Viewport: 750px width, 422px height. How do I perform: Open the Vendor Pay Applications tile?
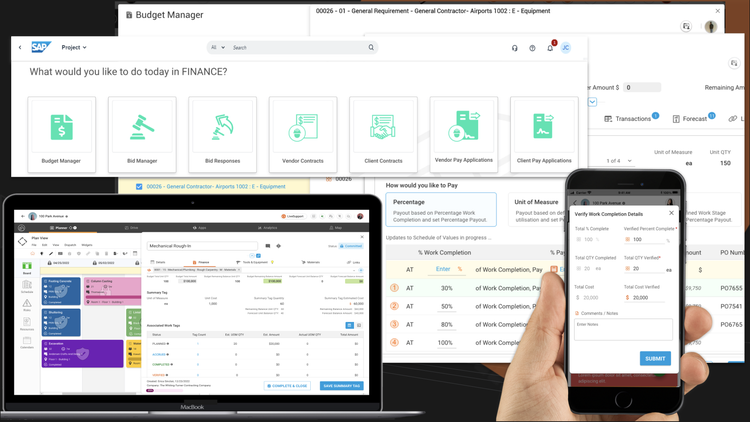pos(463,134)
